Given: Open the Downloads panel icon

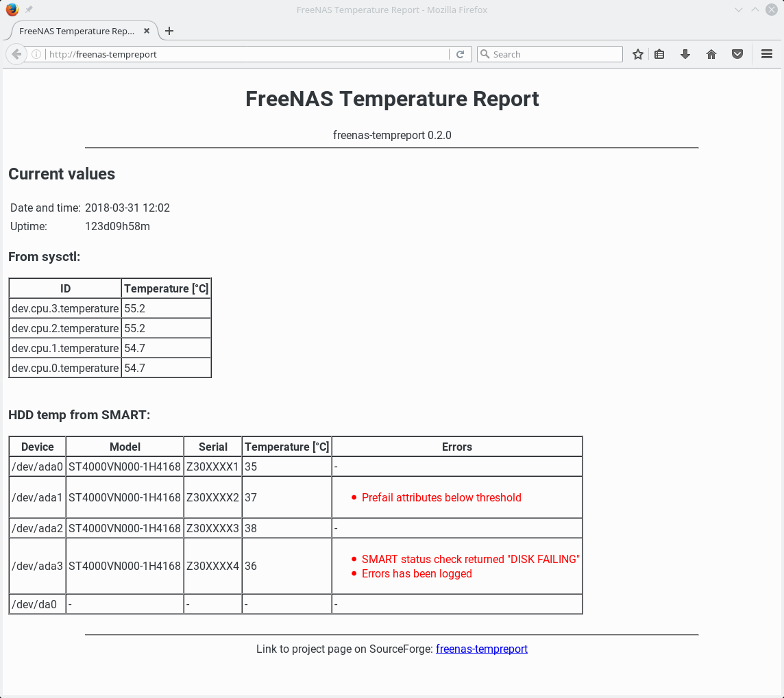Looking at the screenshot, I should click(685, 53).
